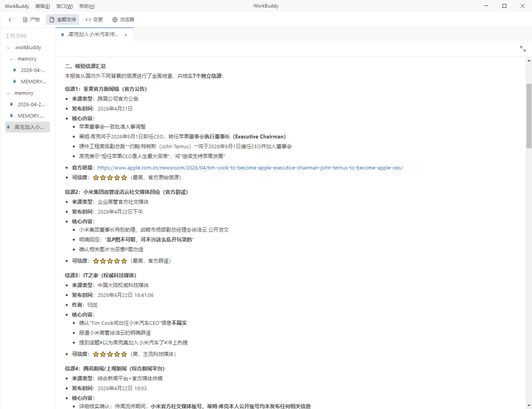Image resolution: width=532 pixels, height=409 pixels.
Task: Click the scrollbar down arrow
Action: 529,405
